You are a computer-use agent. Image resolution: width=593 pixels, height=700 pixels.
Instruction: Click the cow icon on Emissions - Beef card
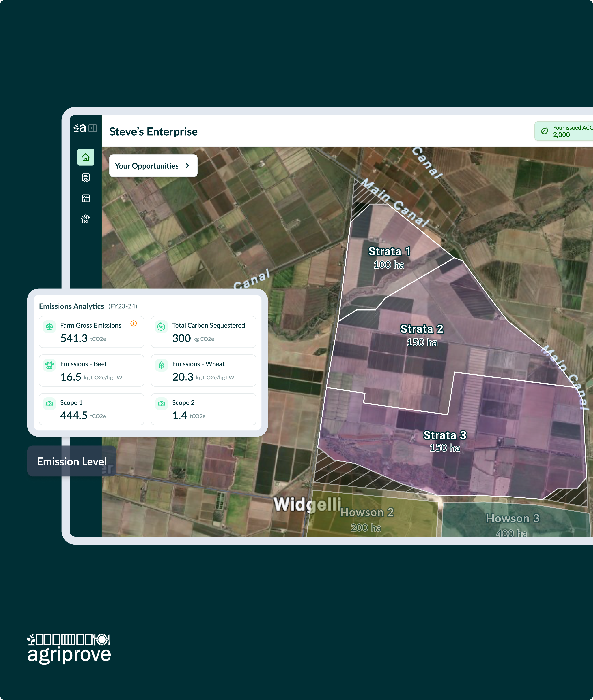click(x=50, y=365)
